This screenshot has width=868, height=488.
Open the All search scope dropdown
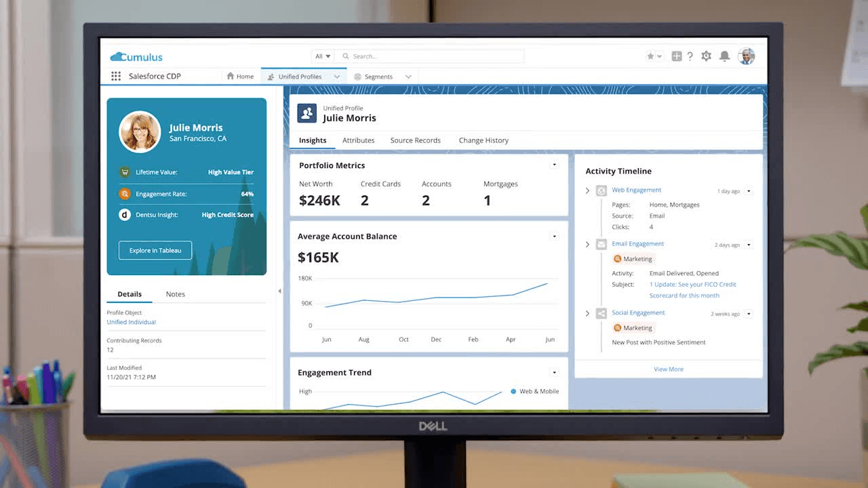coord(322,56)
